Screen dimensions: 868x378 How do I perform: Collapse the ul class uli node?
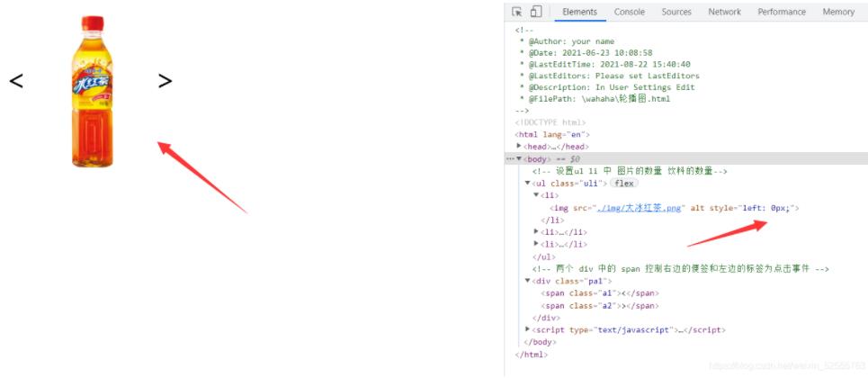point(528,183)
